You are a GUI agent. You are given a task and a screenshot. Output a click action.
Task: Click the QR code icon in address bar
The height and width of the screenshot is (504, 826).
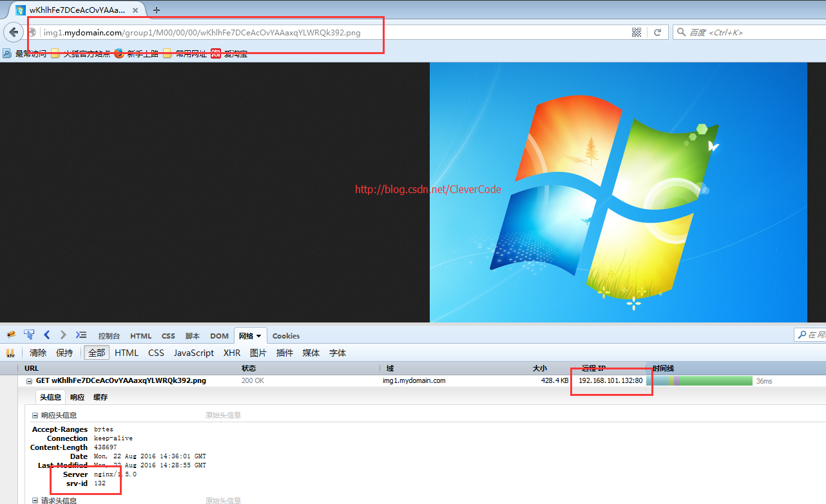637,32
